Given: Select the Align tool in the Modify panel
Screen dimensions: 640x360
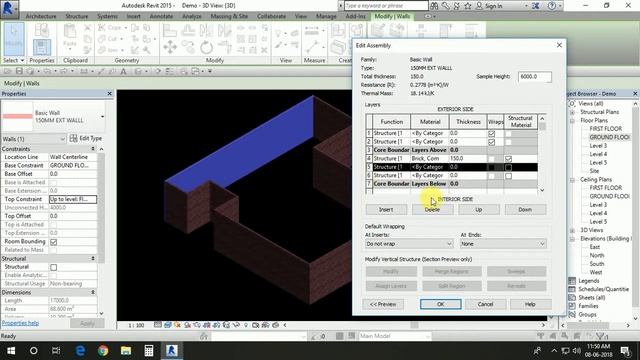Looking at the screenshot, I should [169, 31].
